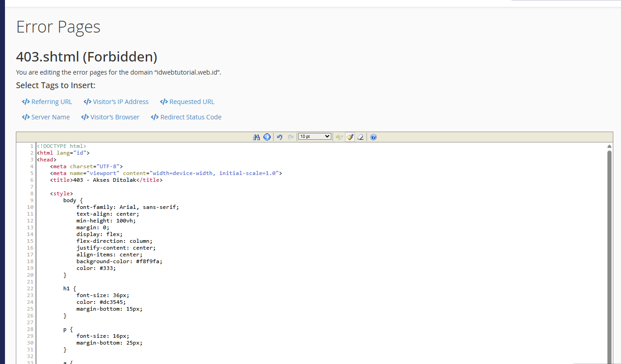Undo the last edit in the editor

tap(280, 137)
